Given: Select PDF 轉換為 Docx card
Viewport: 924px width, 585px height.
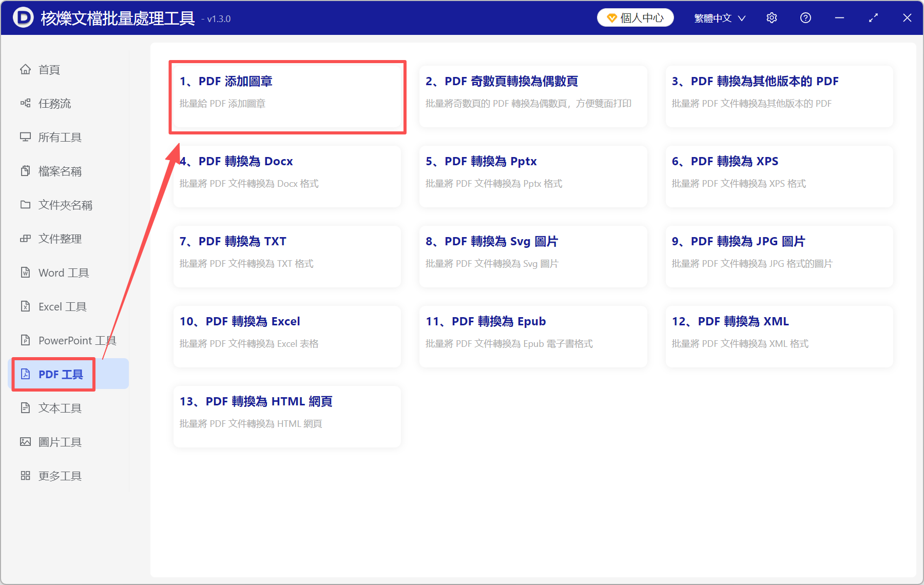Looking at the screenshot, I should tap(286, 177).
